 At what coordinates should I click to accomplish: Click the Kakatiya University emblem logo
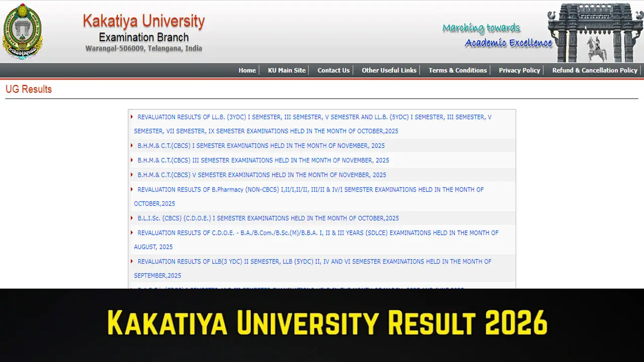pyautogui.click(x=22, y=31)
